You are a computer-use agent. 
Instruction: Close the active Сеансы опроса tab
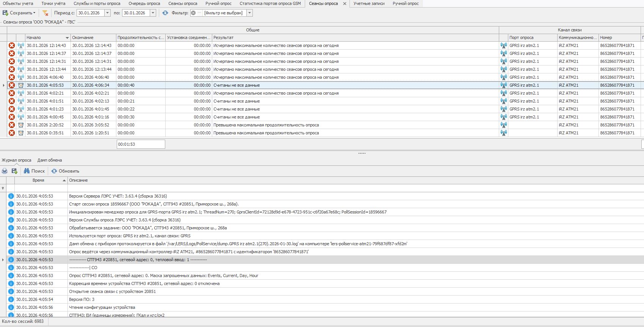(x=345, y=3)
